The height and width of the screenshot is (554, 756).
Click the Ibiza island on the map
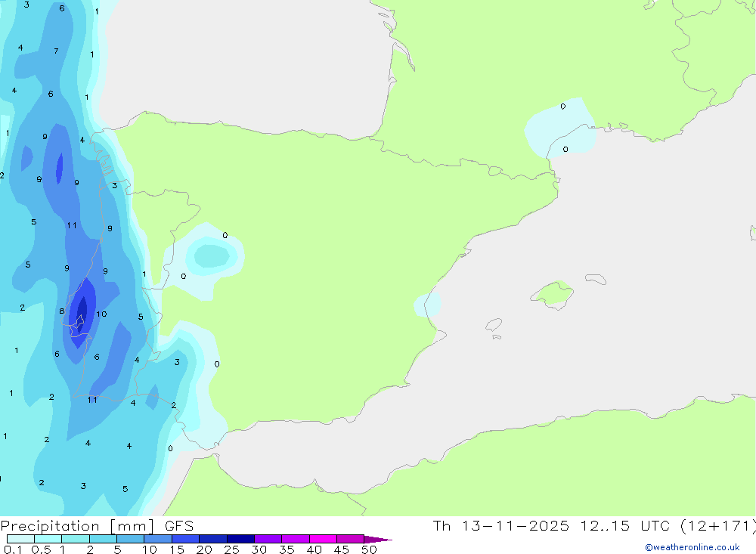click(x=494, y=324)
